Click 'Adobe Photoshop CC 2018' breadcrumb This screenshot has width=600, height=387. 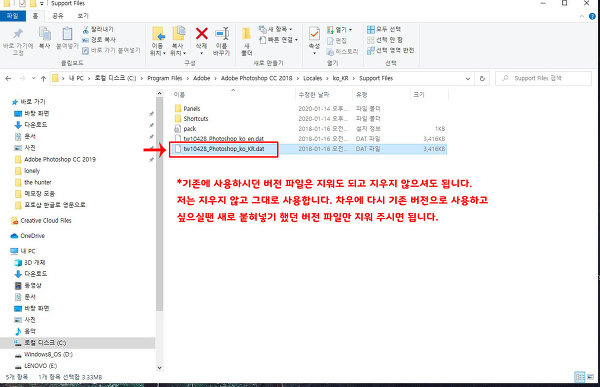(256, 78)
